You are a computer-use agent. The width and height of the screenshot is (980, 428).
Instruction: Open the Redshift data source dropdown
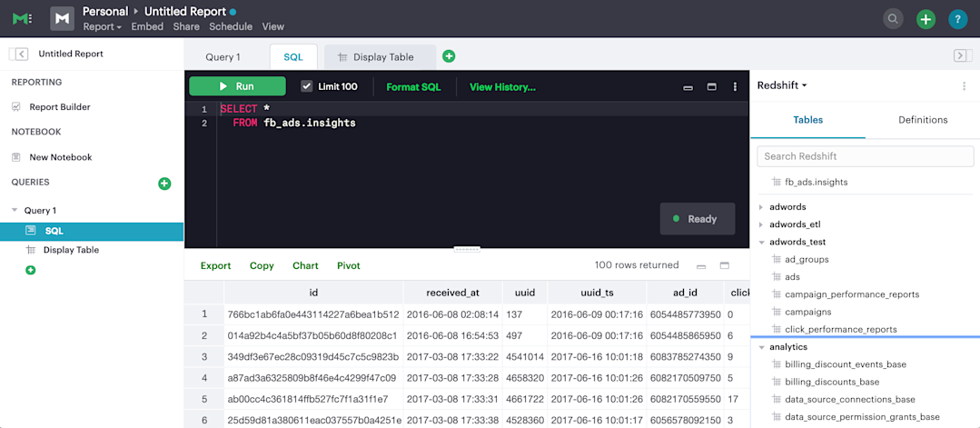click(782, 85)
